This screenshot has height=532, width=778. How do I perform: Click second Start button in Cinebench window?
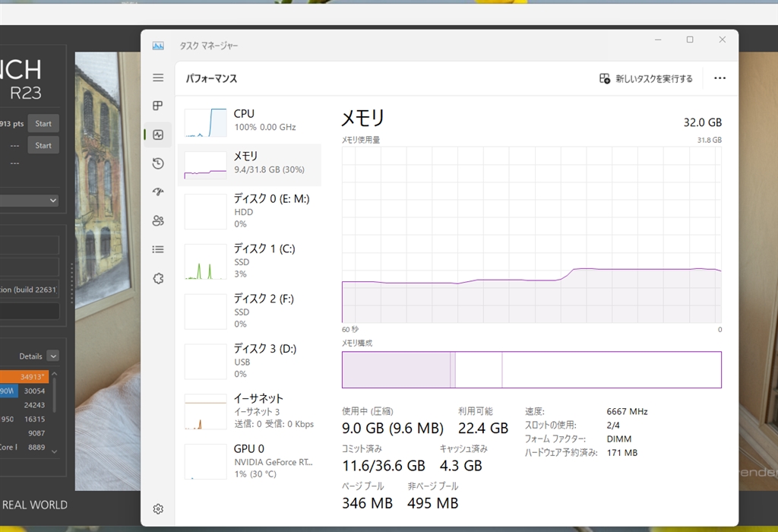tap(43, 145)
